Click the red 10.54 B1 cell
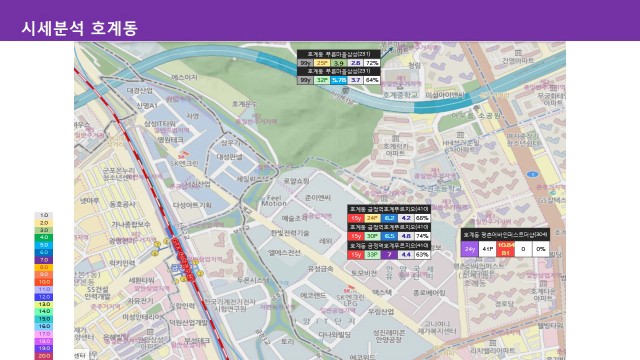The width and height of the screenshot is (640, 360). pyautogui.click(x=505, y=249)
